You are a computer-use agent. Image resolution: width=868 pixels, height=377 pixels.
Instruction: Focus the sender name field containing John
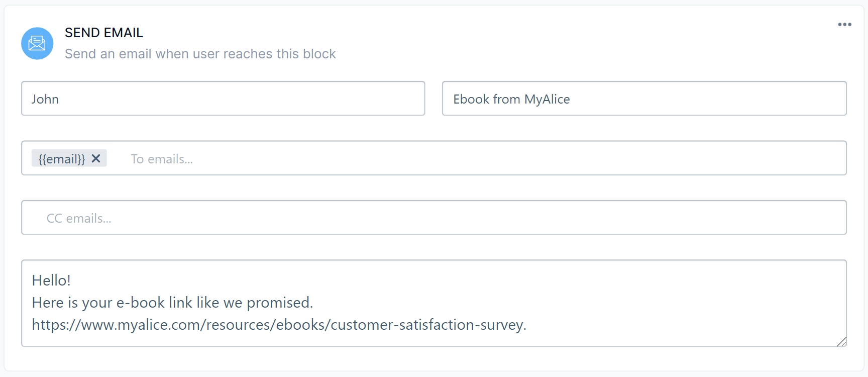tap(223, 99)
